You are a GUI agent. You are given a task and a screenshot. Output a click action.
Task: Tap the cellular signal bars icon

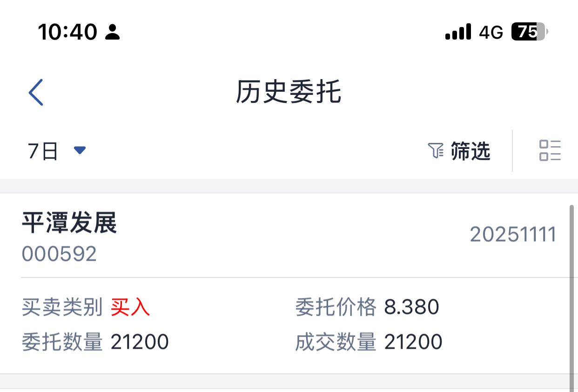(458, 32)
